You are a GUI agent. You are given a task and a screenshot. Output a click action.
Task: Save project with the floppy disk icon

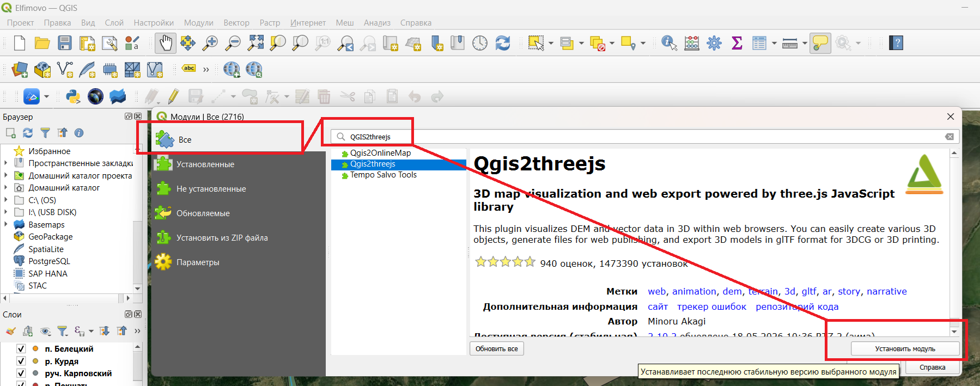point(65,43)
